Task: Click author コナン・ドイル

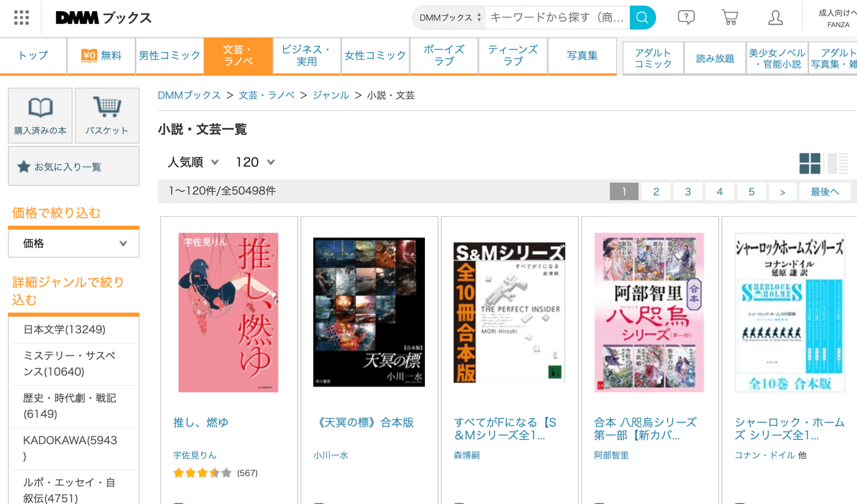Action: (x=765, y=455)
